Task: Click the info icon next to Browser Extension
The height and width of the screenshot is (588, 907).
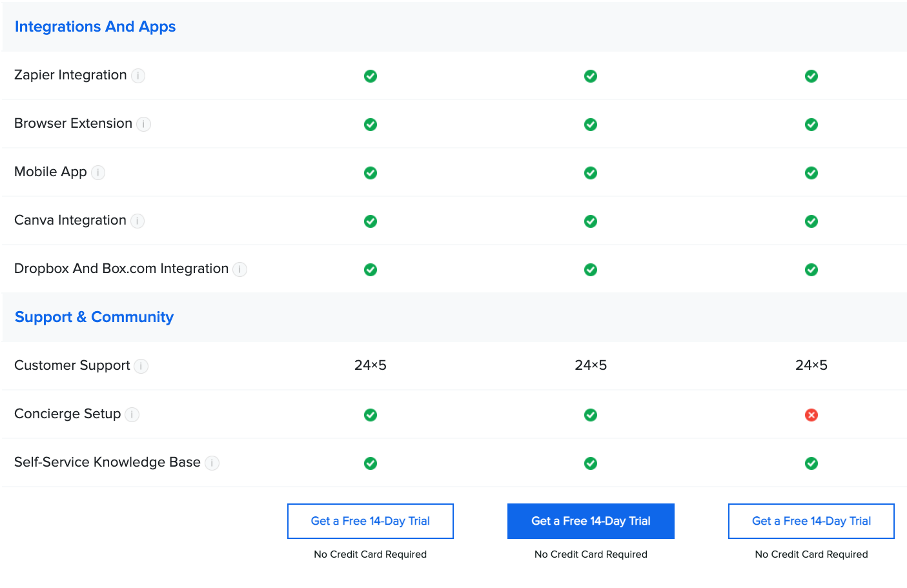Action: coord(144,125)
